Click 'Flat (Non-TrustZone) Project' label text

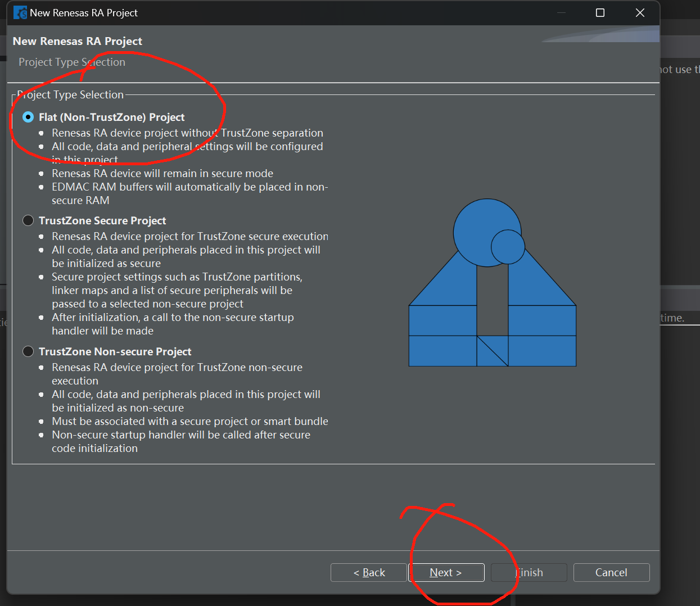[112, 117]
